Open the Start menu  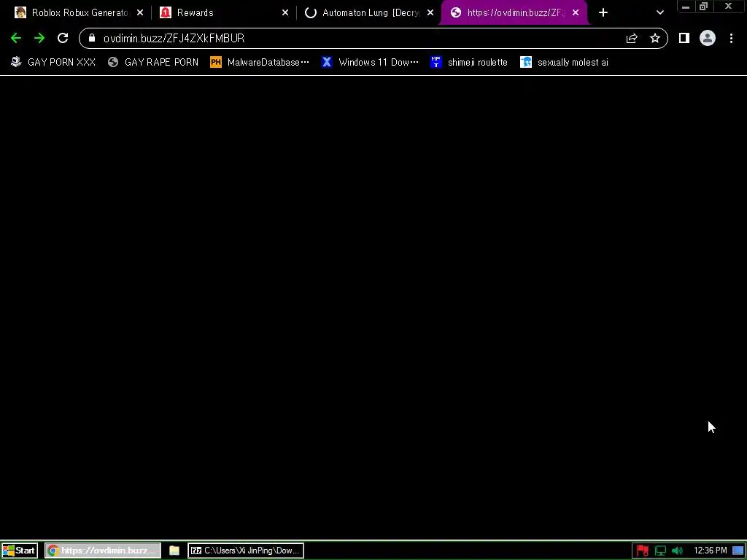tap(20, 551)
